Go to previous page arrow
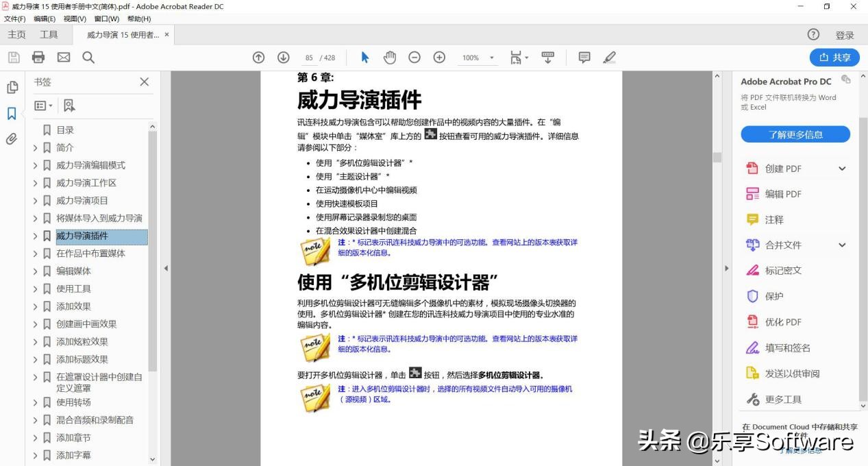This screenshot has width=868, height=466. 258,58
